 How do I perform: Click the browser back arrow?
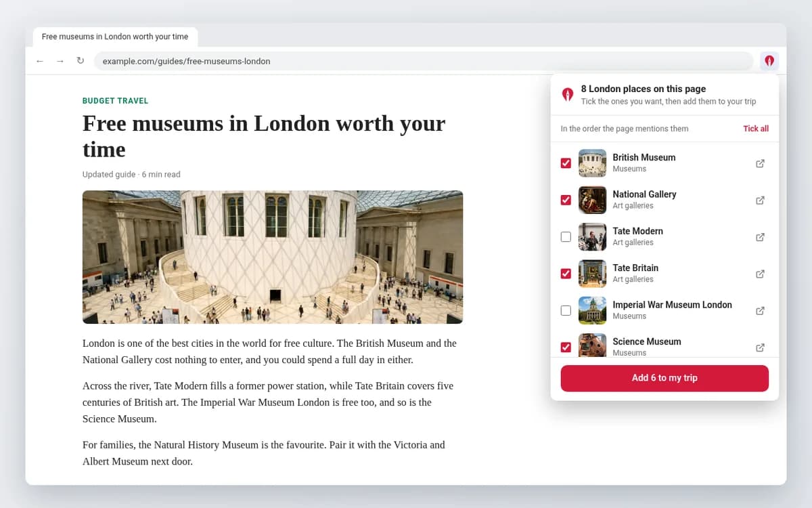(x=40, y=61)
